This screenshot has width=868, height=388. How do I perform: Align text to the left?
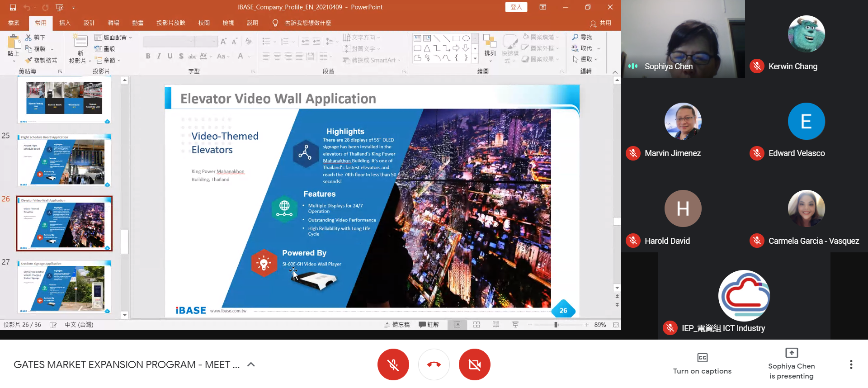click(266, 56)
